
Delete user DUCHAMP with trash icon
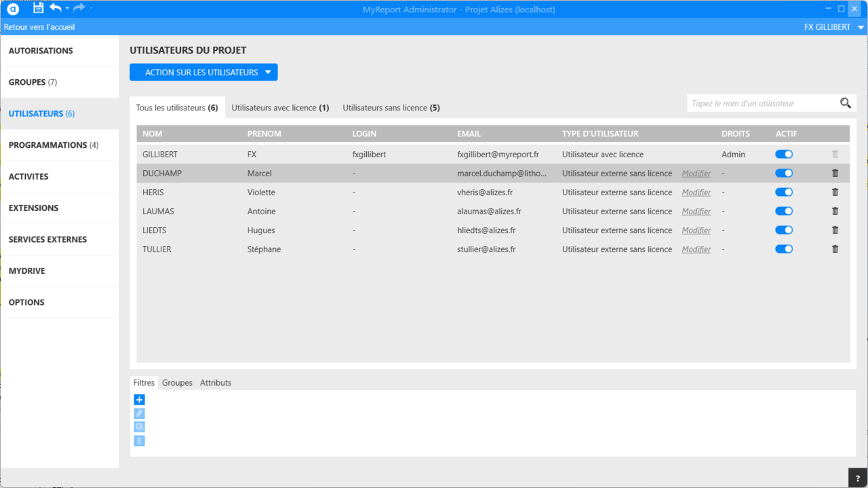[x=835, y=174]
